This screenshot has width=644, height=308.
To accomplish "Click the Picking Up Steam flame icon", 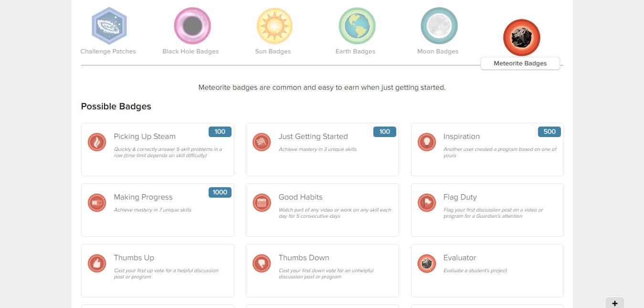I will (97, 142).
